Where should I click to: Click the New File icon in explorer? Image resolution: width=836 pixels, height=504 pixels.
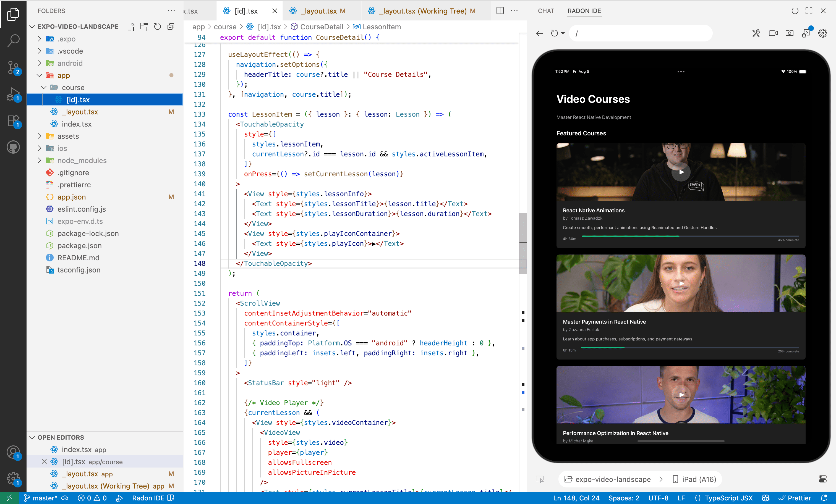click(x=131, y=27)
